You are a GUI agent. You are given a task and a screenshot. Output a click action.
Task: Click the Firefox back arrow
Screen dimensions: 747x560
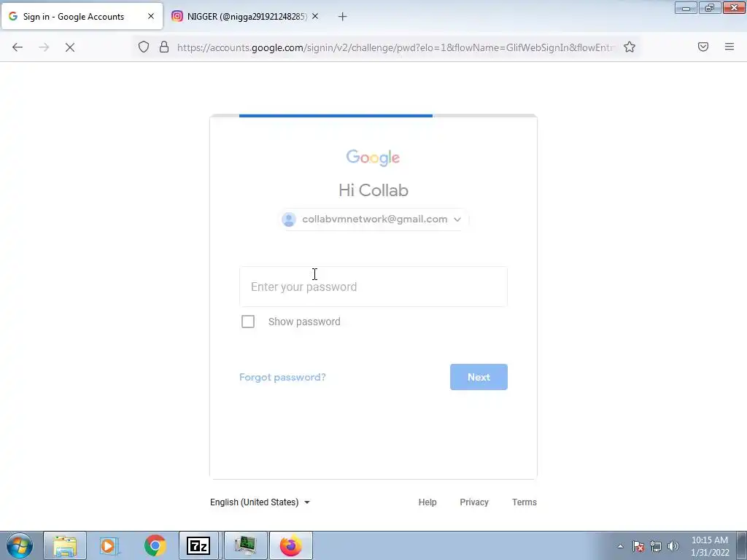pos(18,47)
